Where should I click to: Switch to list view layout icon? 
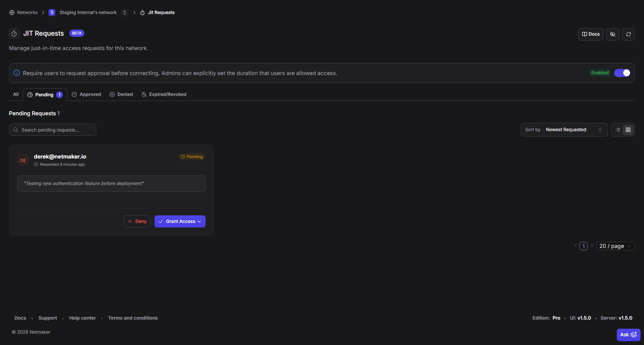point(617,130)
